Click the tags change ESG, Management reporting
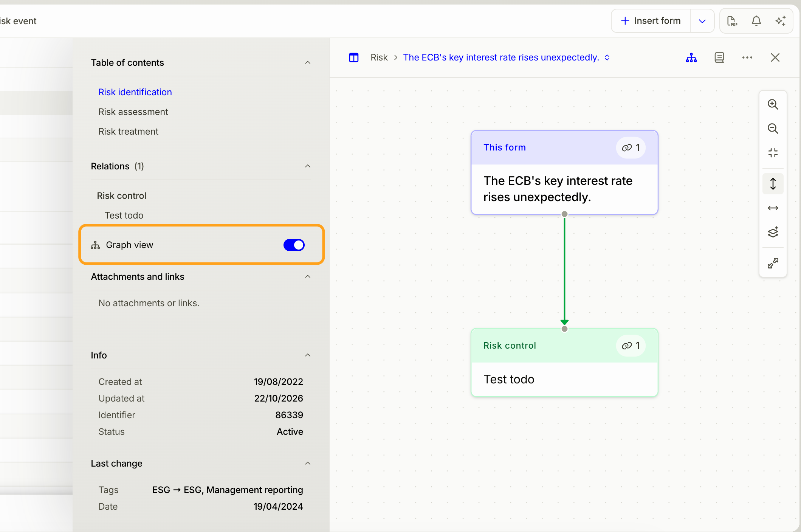Viewport: 801px width, 532px height. pos(228,490)
